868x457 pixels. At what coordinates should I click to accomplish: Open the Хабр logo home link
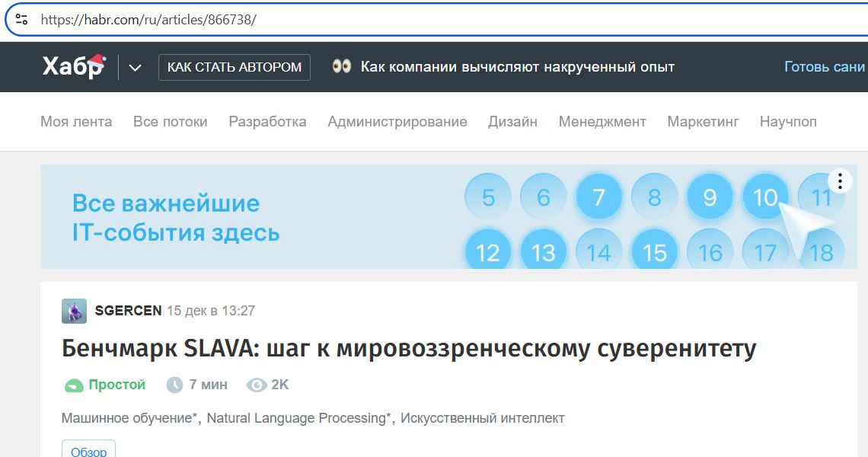[x=74, y=66]
